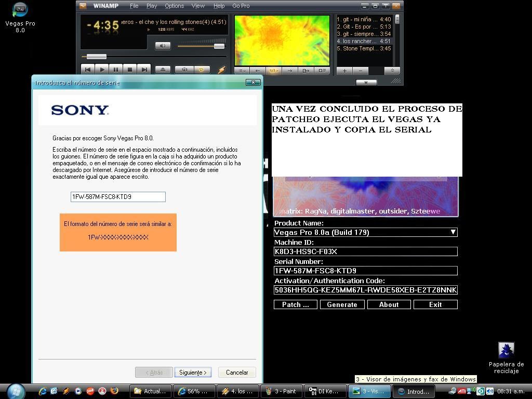Screen dimensions: 532x399
Task: Select playlist track 'git - mi niña'
Action: click(x=364, y=19)
